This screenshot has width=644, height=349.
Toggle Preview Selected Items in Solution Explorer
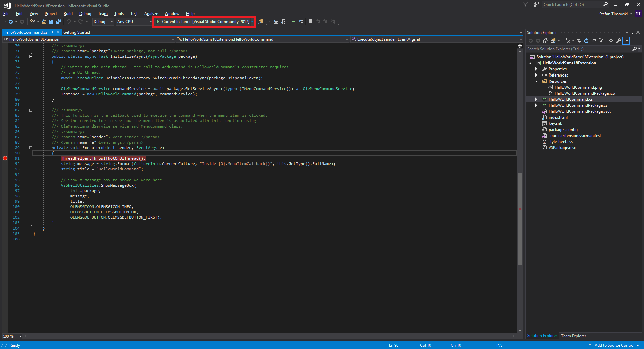coord(626,41)
